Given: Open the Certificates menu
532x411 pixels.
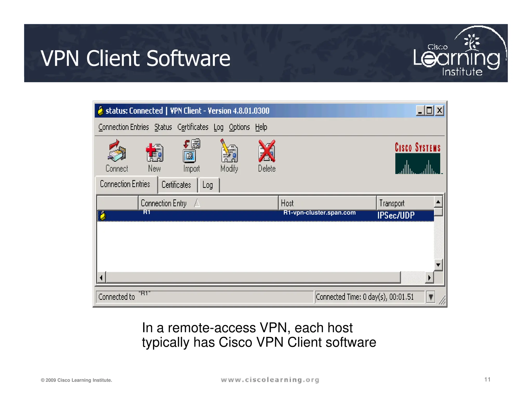Looking at the screenshot, I should 193,127.
